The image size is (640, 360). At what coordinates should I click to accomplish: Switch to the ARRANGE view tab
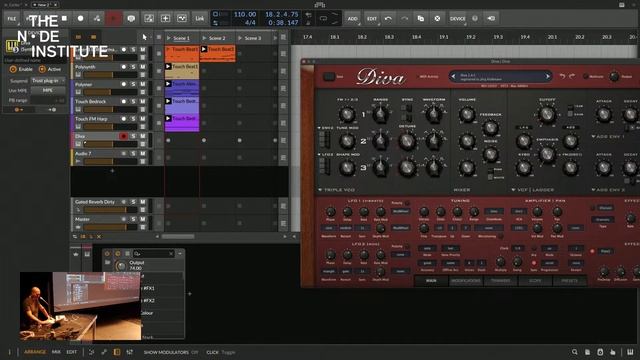click(35, 352)
